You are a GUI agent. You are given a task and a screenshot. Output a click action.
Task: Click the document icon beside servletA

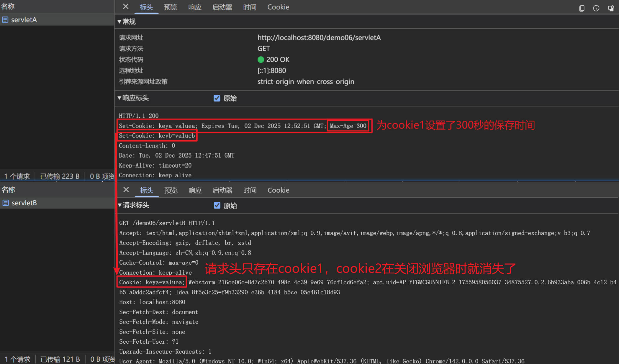pyautogui.click(x=5, y=19)
